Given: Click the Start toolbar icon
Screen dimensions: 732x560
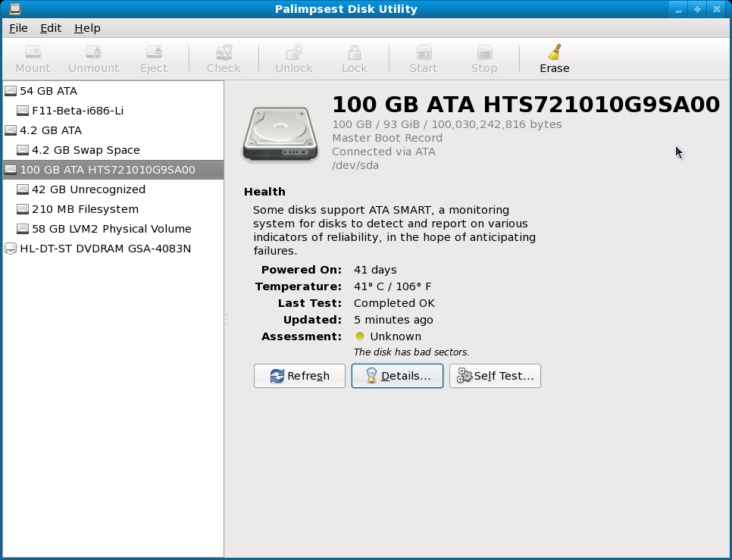Looking at the screenshot, I should pos(424,52).
